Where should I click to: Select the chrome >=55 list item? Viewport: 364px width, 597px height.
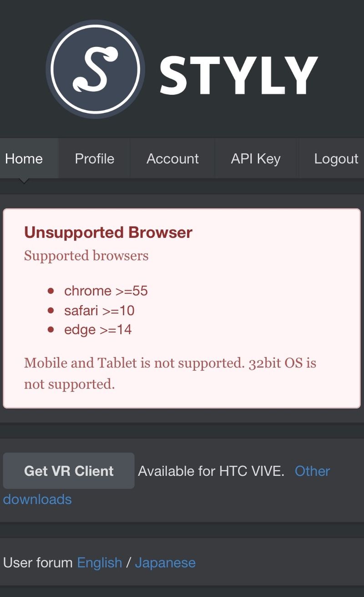point(106,291)
